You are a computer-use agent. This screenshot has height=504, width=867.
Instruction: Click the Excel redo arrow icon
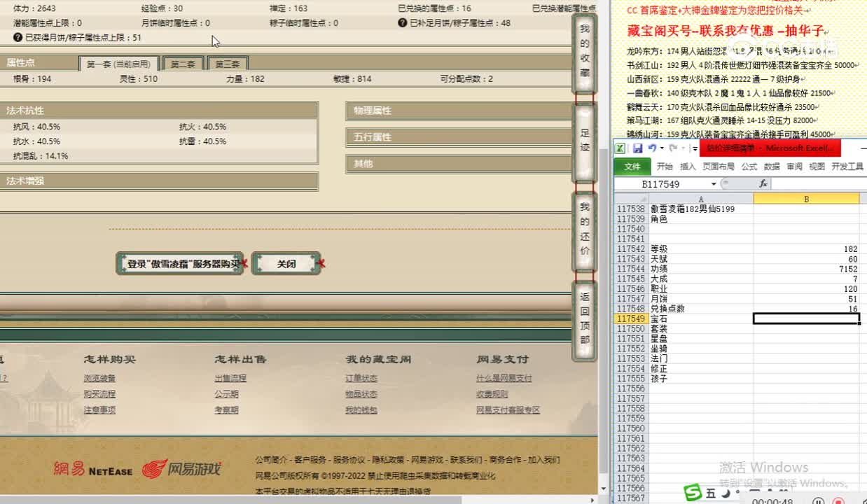[x=672, y=148]
